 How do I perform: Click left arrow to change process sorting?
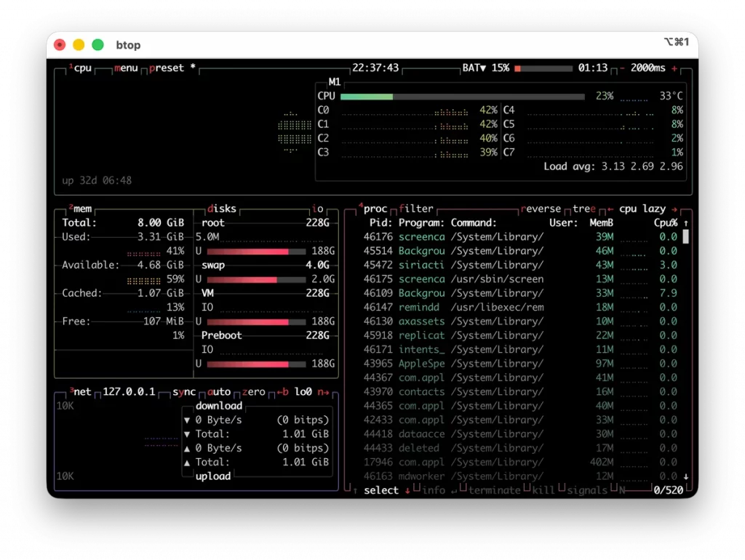(x=610, y=209)
